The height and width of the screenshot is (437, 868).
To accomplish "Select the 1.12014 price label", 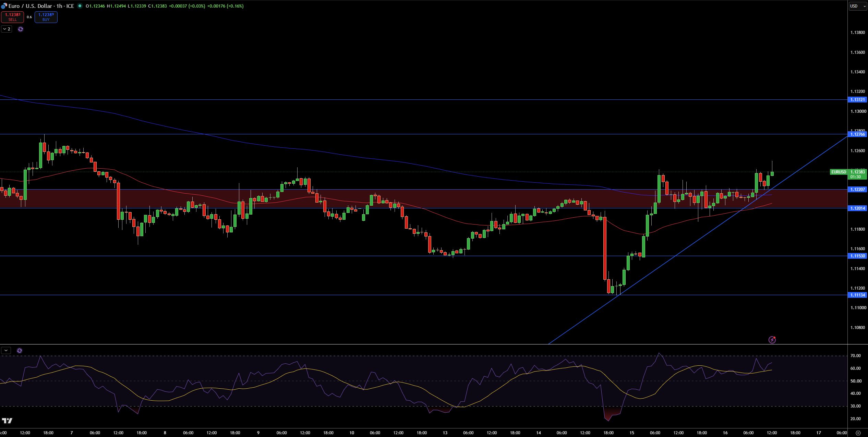I will click(857, 208).
